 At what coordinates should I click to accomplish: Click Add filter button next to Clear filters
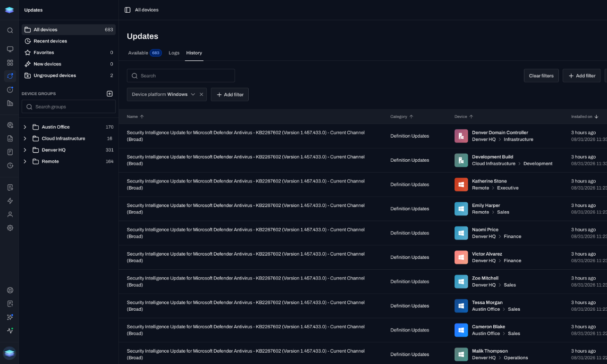click(x=582, y=75)
